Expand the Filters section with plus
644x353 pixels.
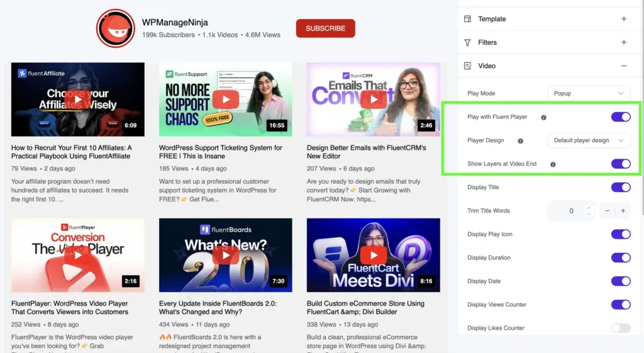tap(624, 42)
